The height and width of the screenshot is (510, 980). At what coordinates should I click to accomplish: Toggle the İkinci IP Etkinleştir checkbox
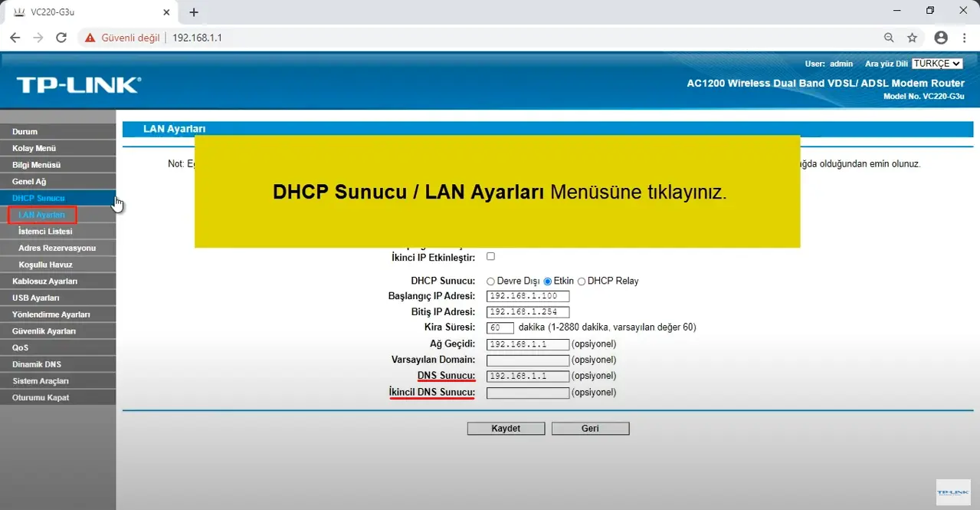[491, 256]
